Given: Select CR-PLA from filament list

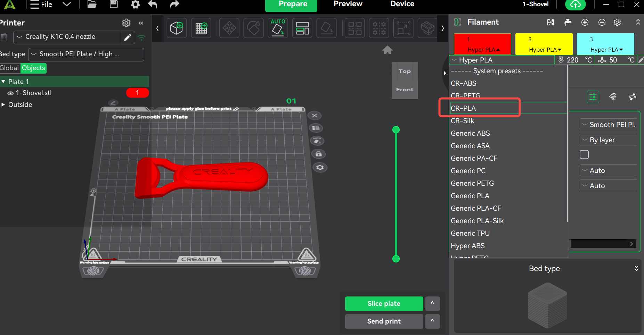Looking at the screenshot, I should 464,108.
